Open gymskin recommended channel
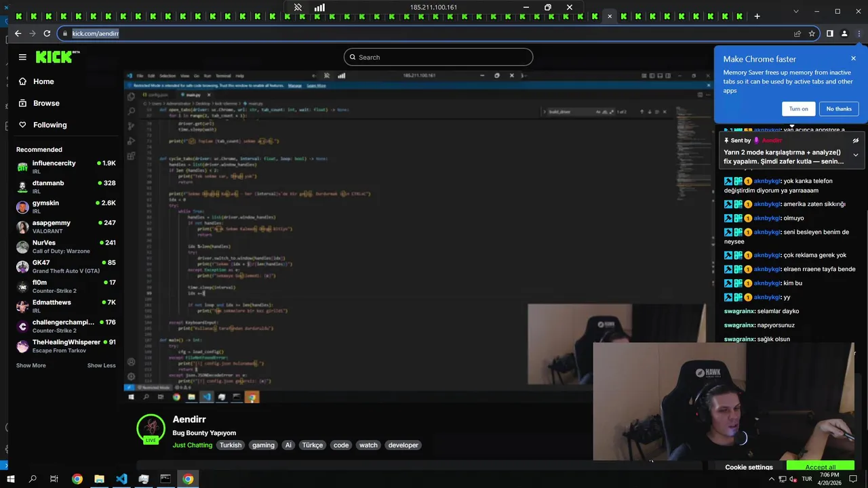The width and height of the screenshot is (868, 488). (x=66, y=207)
